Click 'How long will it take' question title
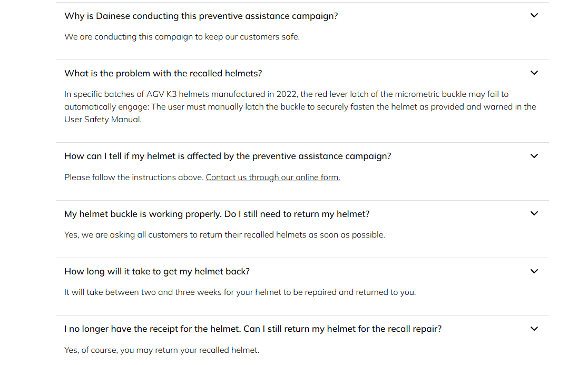The image size is (588, 365). pyautogui.click(x=156, y=271)
